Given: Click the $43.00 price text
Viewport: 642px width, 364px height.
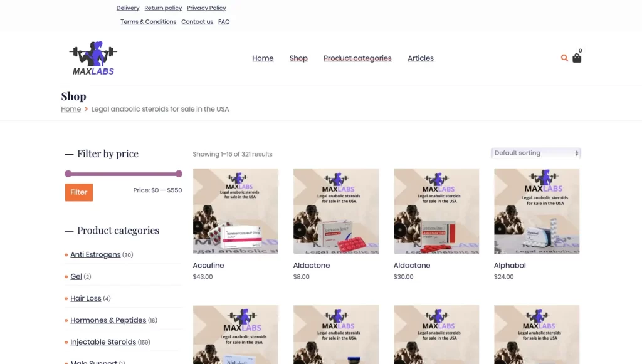Looking at the screenshot, I should click(x=203, y=277).
